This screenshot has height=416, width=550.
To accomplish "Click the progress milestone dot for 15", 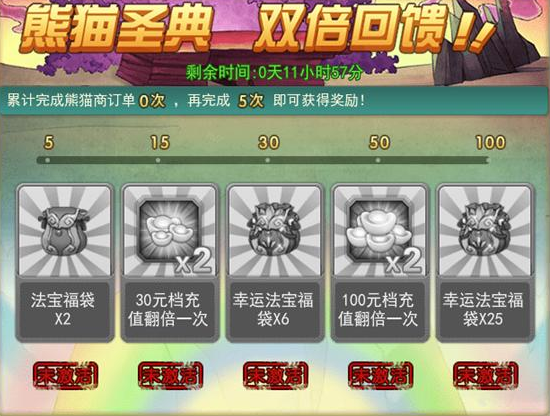I will 158,160.
